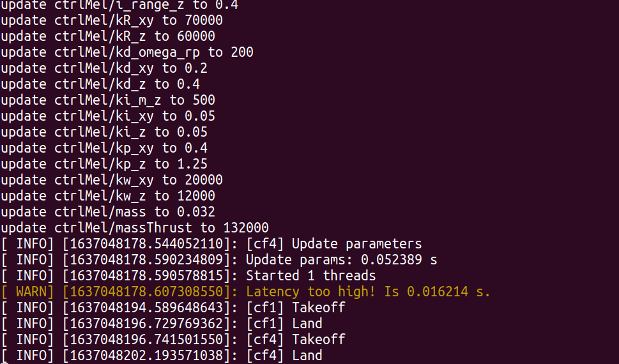619x364 pixels.
Task: Click the 'update ctrlMel/kd_z to 0.4' line
Action: pos(100,84)
